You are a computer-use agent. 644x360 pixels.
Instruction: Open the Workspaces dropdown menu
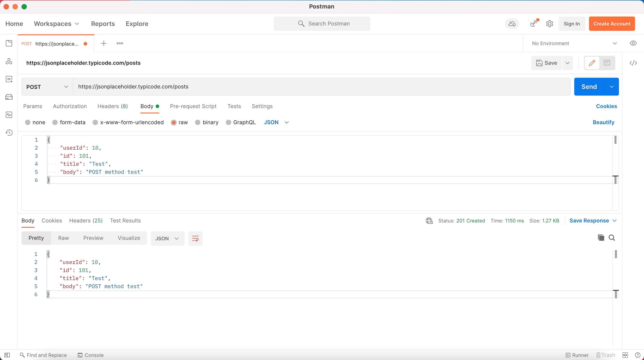click(57, 24)
